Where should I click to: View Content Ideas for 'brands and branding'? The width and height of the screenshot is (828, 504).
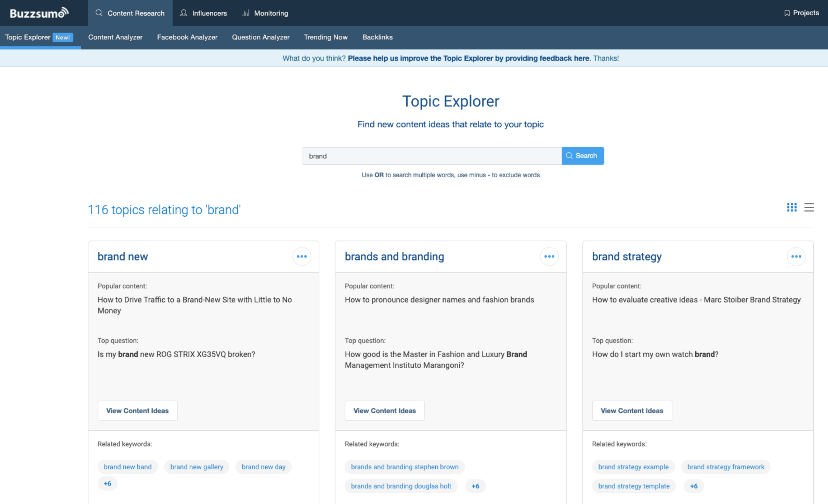tap(384, 411)
